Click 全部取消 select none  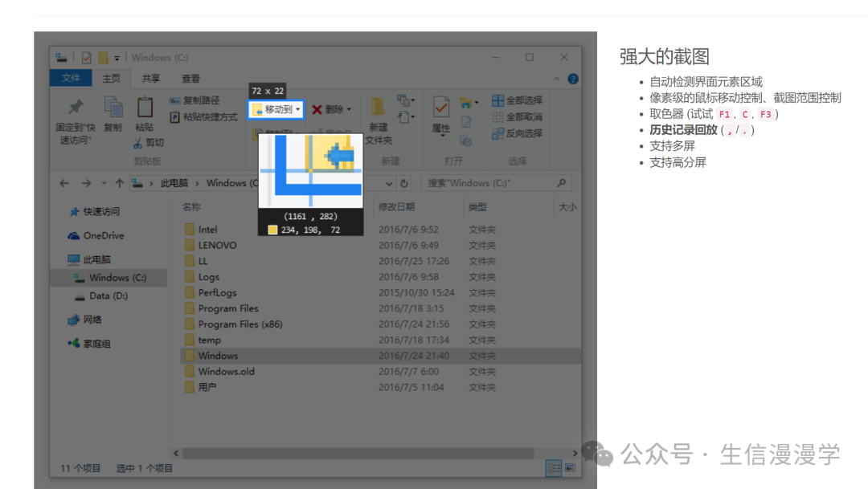517,116
